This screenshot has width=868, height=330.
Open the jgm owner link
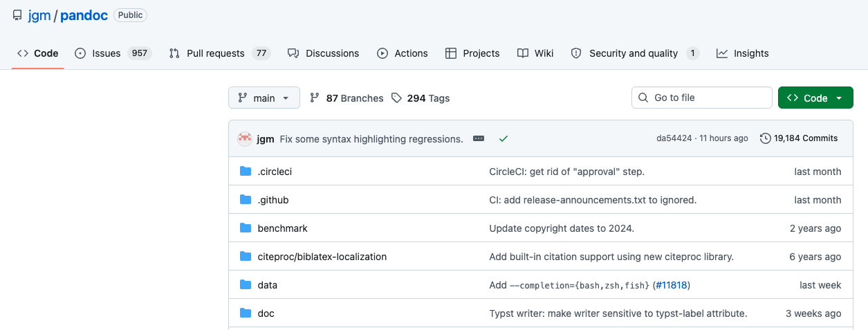point(39,15)
